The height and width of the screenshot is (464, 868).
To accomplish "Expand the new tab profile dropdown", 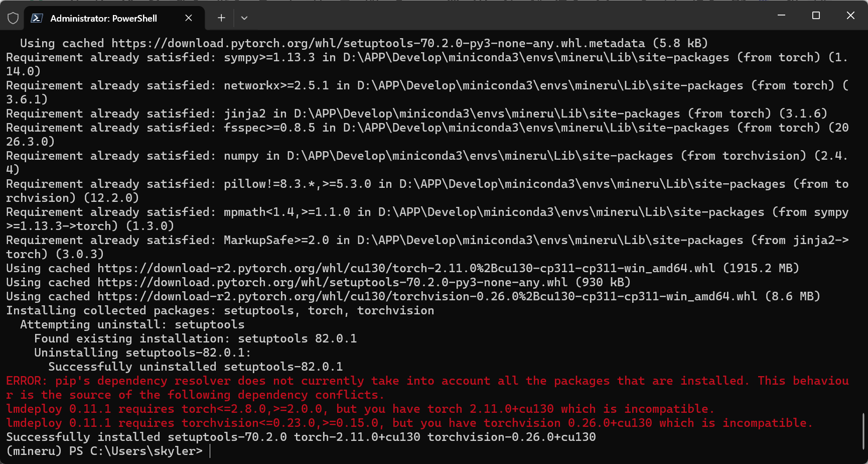I will click(x=244, y=18).
